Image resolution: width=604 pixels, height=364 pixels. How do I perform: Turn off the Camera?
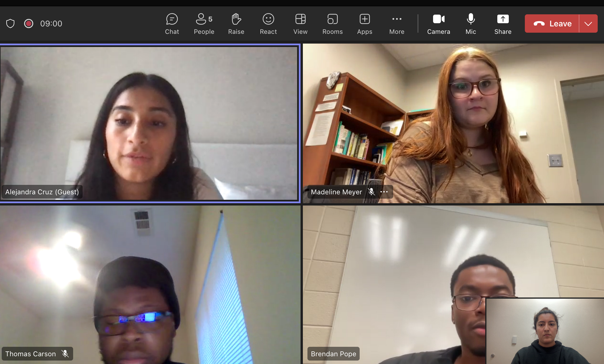[x=439, y=24]
